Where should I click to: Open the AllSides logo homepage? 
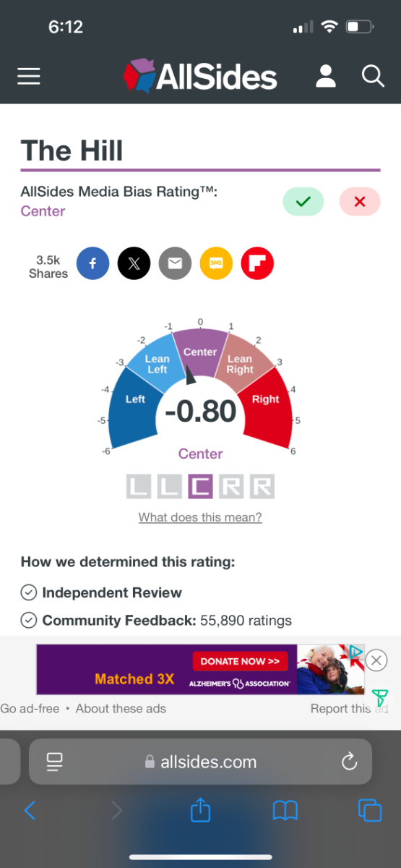pyautogui.click(x=200, y=76)
